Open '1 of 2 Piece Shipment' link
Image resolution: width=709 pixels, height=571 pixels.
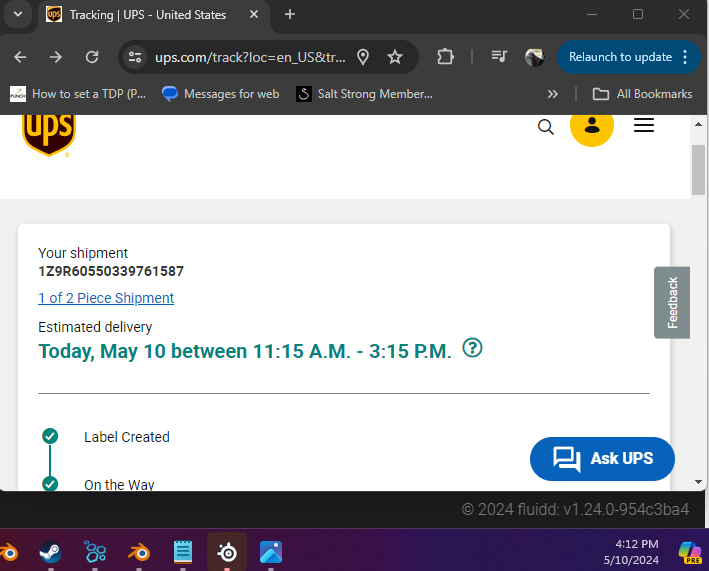point(106,298)
